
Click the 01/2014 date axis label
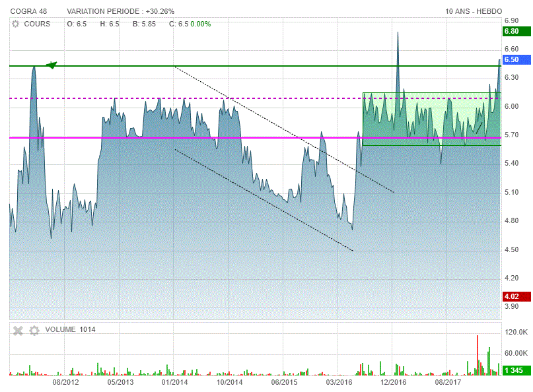[x=175, y=383]
